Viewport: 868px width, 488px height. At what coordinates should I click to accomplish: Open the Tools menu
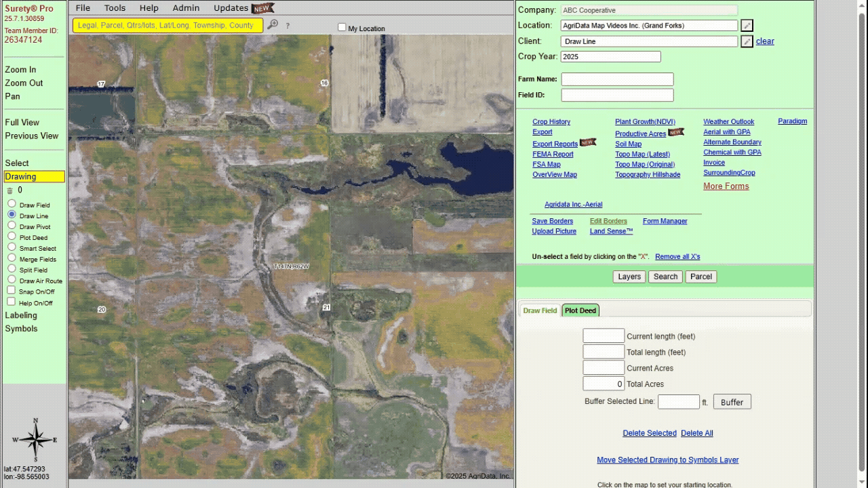115,8
